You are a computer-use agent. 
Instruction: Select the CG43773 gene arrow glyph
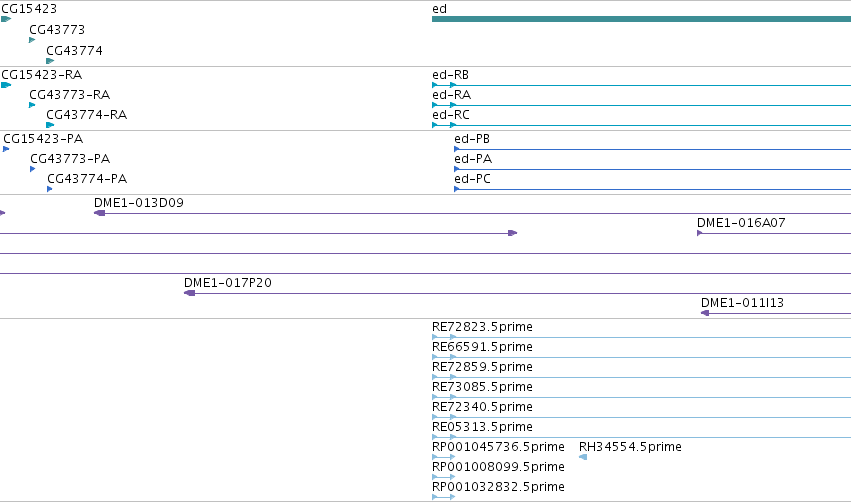32,40
